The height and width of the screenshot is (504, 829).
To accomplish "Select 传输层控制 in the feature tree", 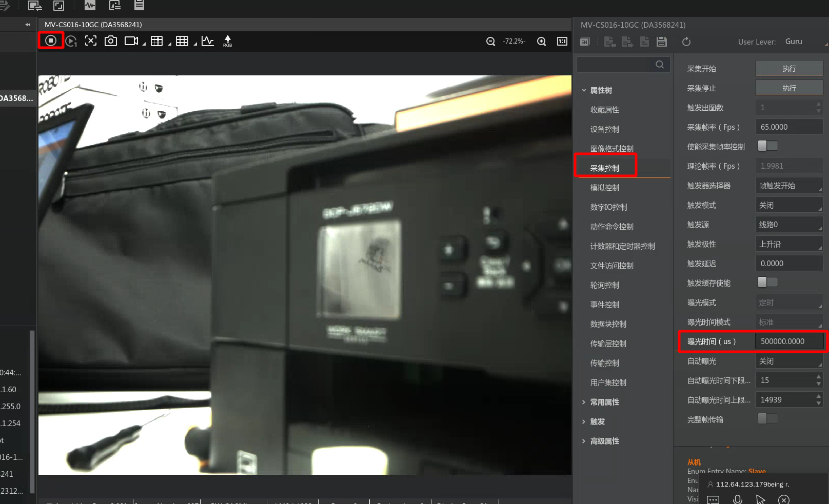I will 608,344.
